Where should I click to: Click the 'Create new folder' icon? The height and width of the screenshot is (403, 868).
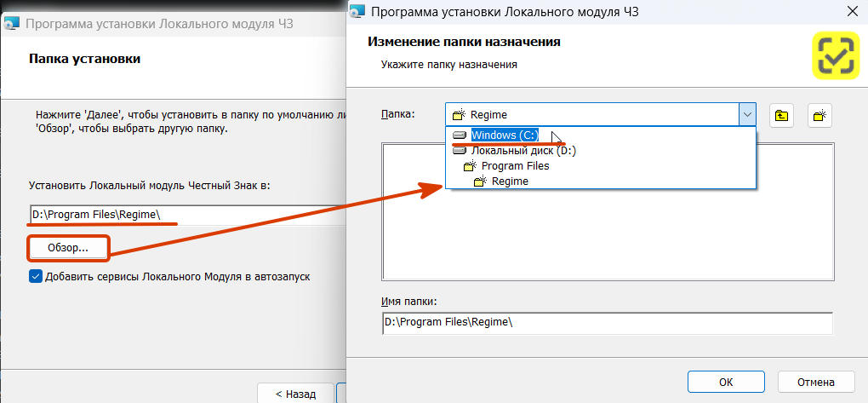(819, 115)
